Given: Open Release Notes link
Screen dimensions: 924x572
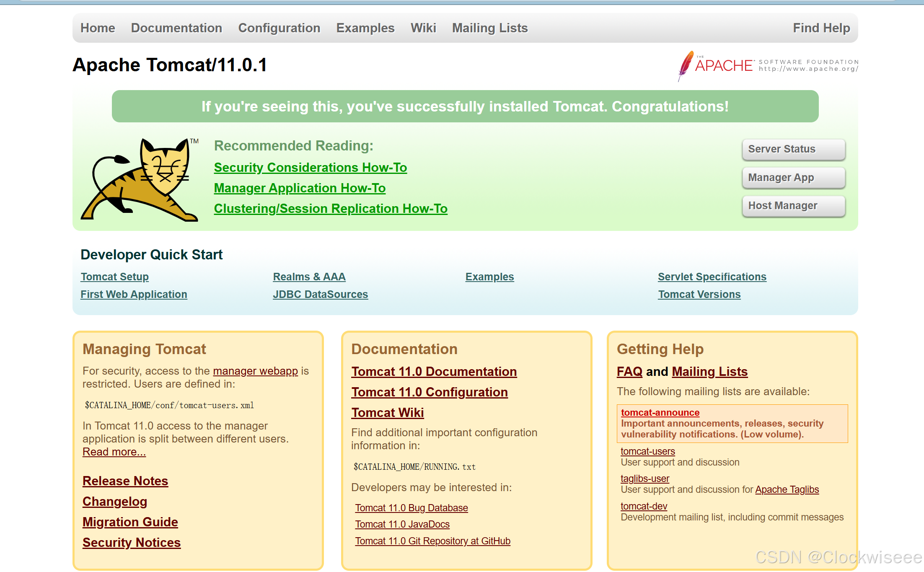Looking at the screenshot, I should 125,481.
